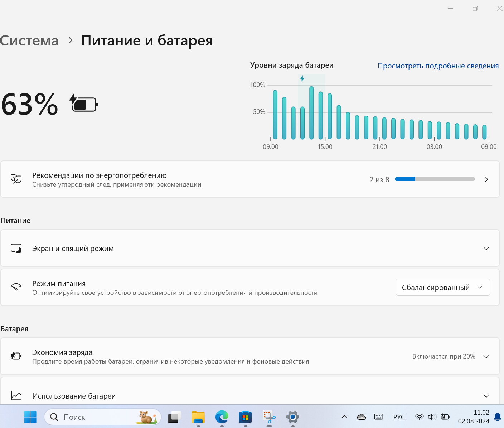Click the Wi-Fi icon in system tray
The image size is (504, 428).
[419, 417]
